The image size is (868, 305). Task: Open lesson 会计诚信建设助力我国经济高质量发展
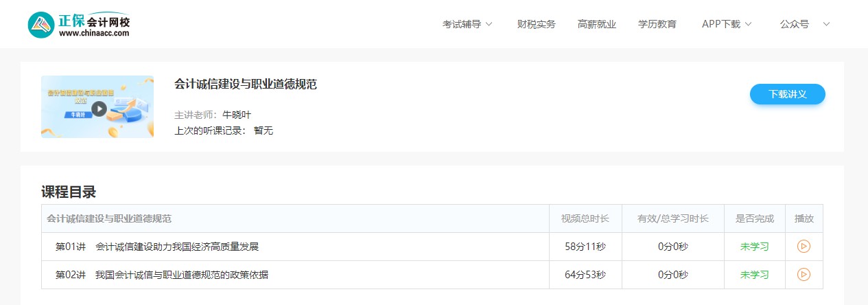pyautogui.click(x=176, y=247)
